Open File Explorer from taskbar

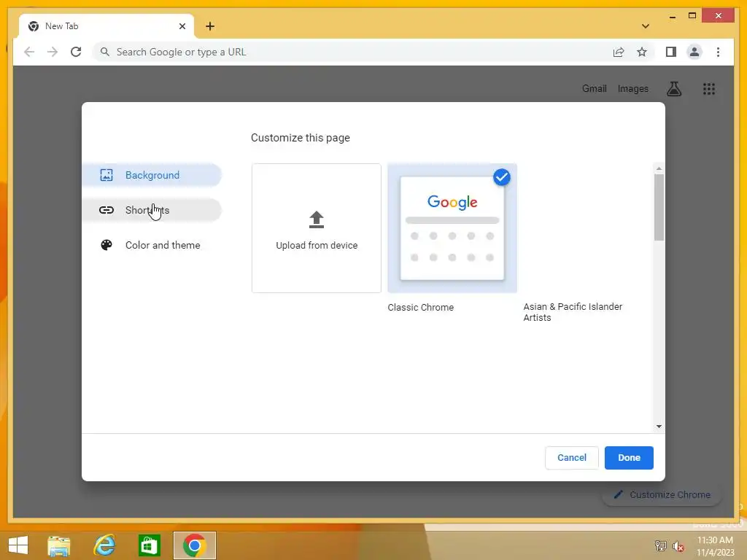coord(59,545)
